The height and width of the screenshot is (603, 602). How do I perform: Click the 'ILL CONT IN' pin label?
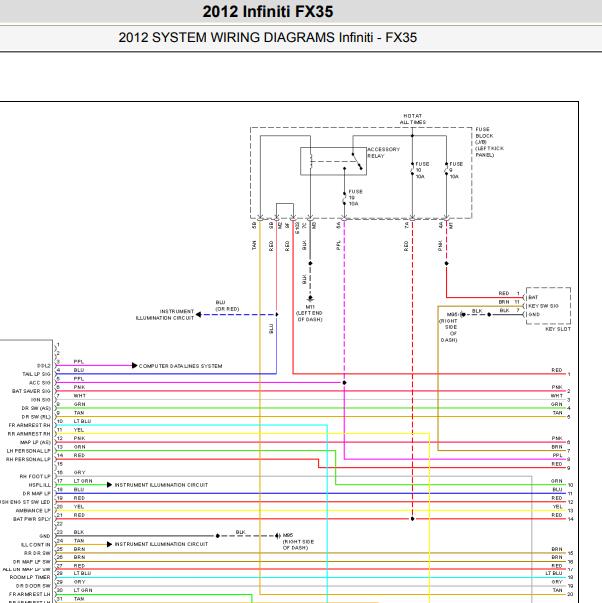point(35,545)
